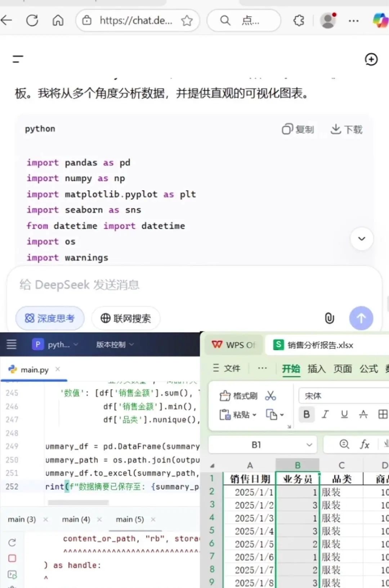Expand the cell name box B1 dropdown
Viewport: 389px width, 588px height.
pyautogui.click(x=309, y=445)
